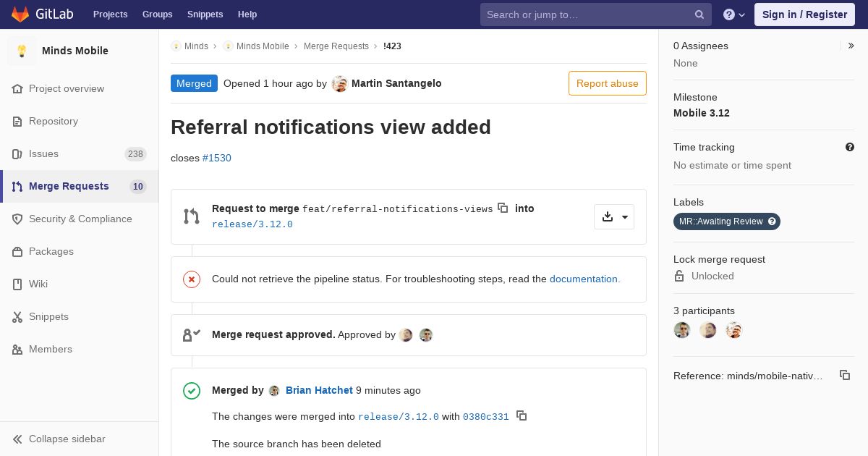Open the Projects menu
Viewport: 868px width, 456px height.
[110, 14]
